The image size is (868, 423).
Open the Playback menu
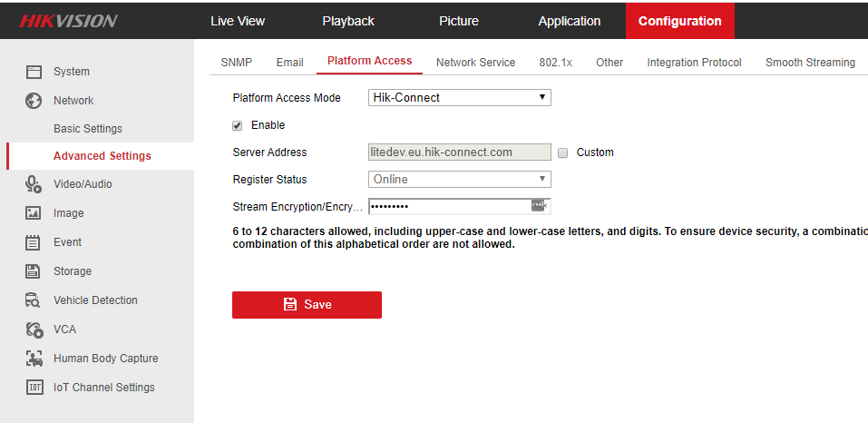click(x=348, y=21)
